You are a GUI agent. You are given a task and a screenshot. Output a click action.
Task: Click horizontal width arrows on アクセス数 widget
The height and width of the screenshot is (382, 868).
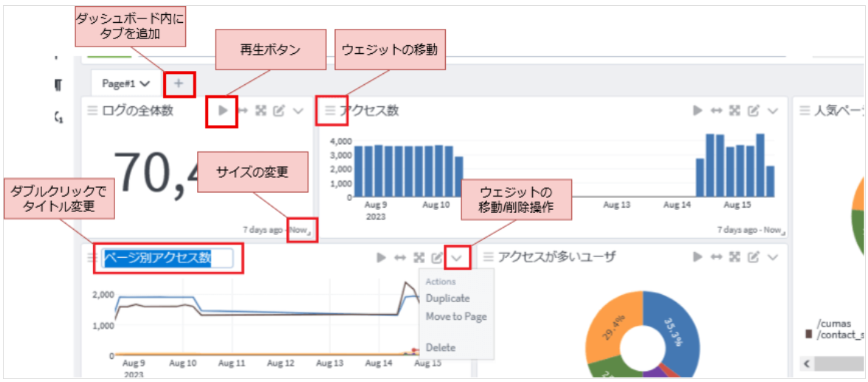(x=715, y=111)
